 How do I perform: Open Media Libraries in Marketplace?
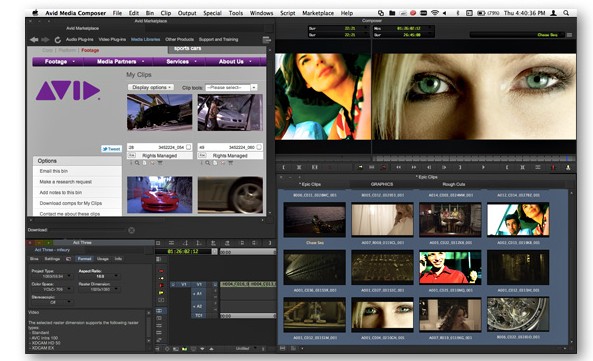[x=145, y=39]
